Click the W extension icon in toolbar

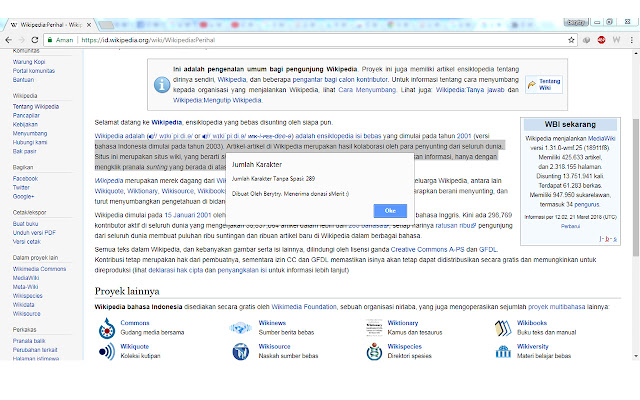coord(616,40)
